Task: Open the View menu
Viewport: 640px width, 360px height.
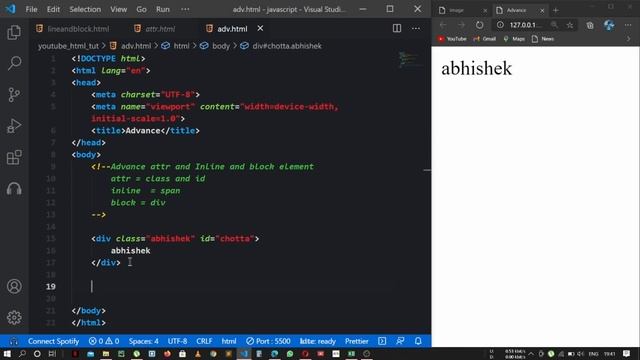Action: point(118,9)
